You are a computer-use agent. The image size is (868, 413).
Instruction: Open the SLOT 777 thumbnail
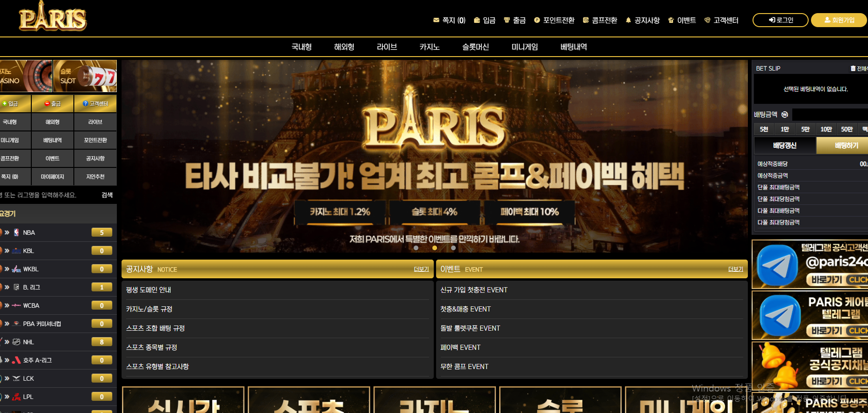coord(85,76)
